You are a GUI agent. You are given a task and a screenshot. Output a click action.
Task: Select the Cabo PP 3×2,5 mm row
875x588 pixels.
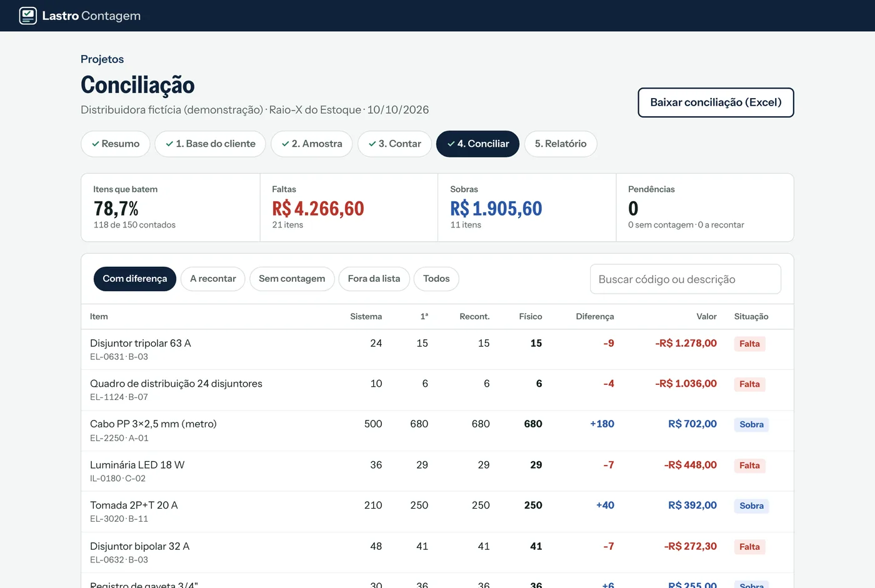click(x=437, y=431)
